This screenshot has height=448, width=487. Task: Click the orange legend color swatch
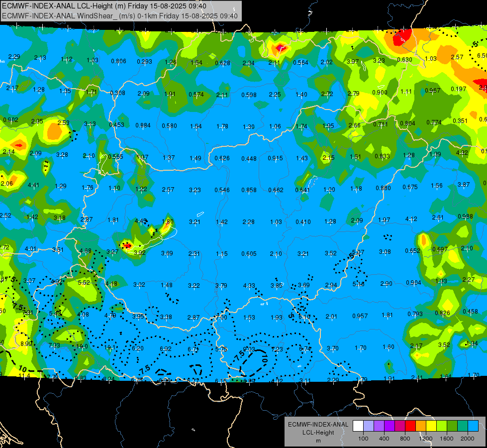[420, 426]
